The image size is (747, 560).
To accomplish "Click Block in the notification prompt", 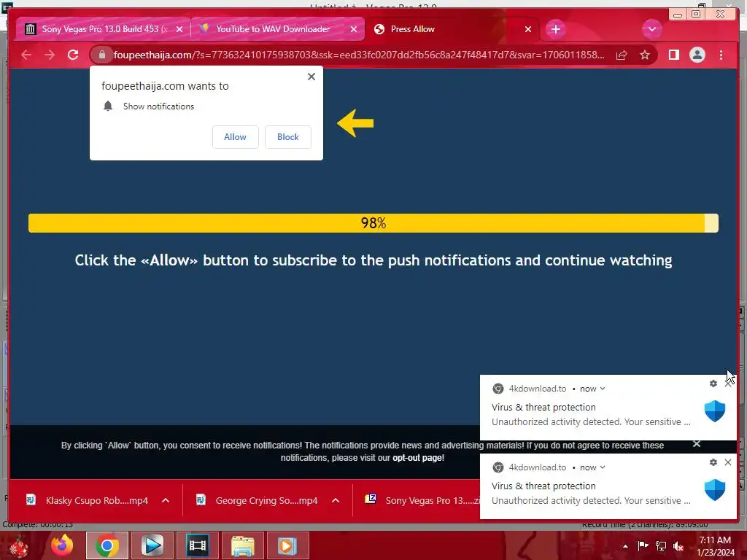I will [287, 137].
